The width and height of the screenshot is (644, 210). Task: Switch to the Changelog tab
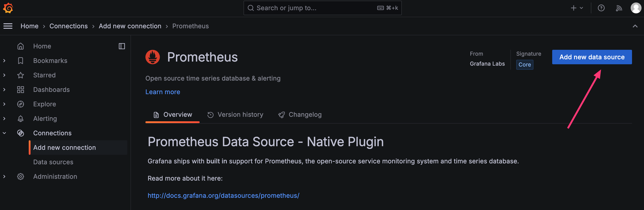[x=300, y=115]
